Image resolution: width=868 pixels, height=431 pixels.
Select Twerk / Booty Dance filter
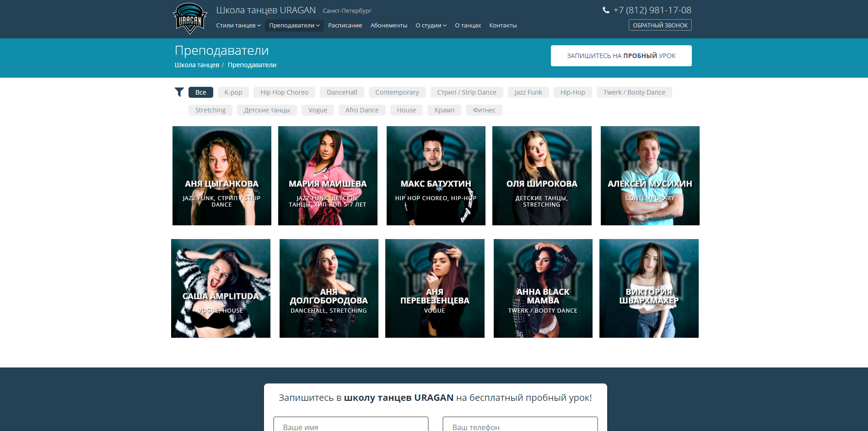(634, 92)
